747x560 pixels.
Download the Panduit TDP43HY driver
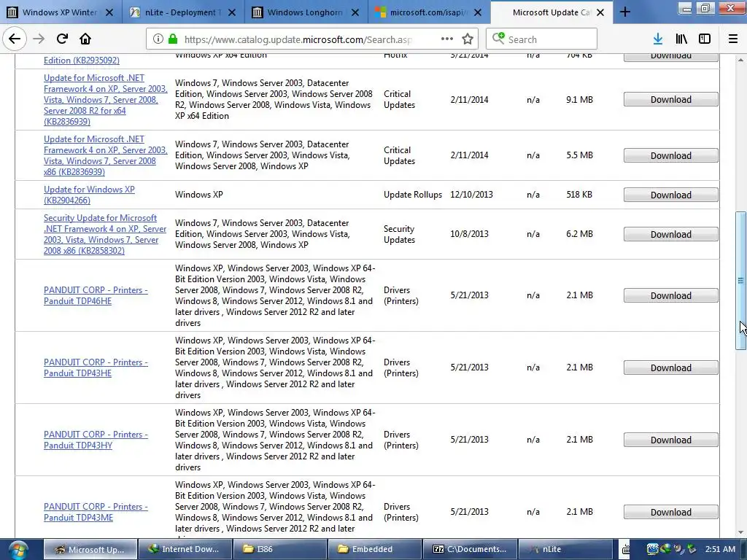(x=671, y=440)
